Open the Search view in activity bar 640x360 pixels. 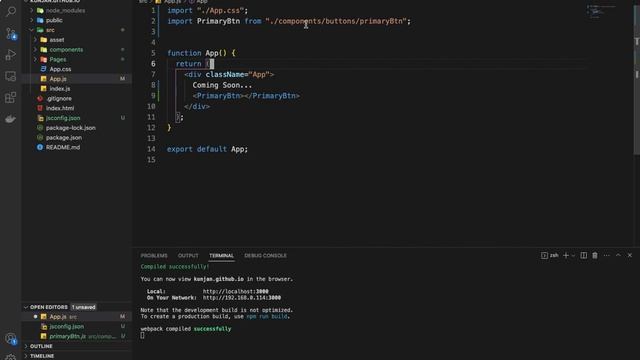11,11
